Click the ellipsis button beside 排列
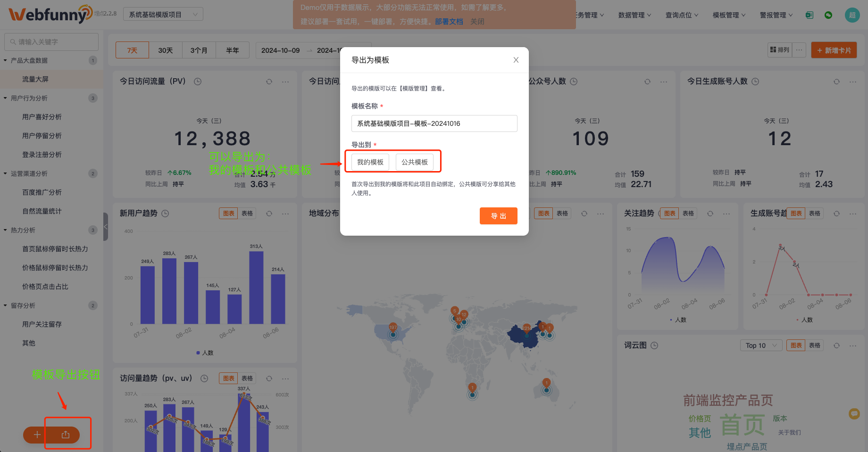The height and width of the screenshot is (452, 868). (x=799, y=50)
